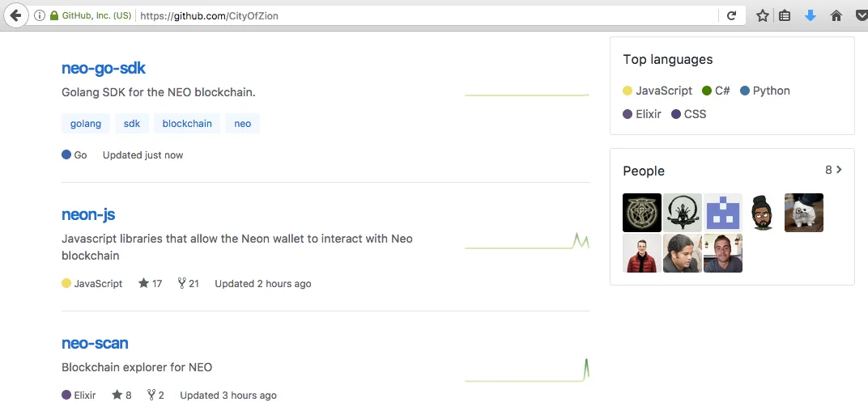Click the URL address field

click(x=426, y=15)
